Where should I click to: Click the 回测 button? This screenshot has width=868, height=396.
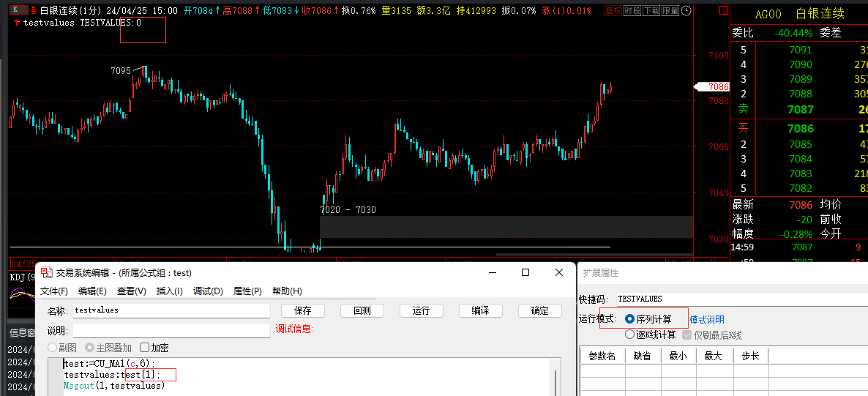click(x=362, y=310)
